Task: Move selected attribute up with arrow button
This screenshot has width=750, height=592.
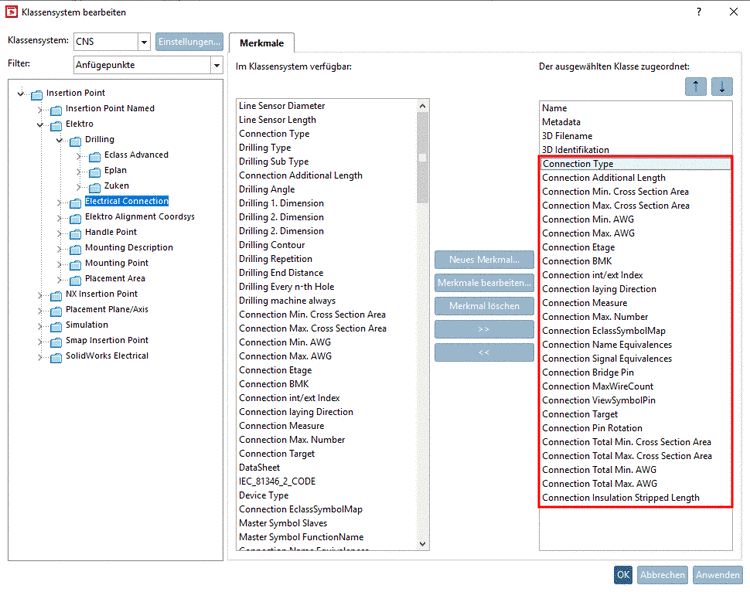Action: pos(695,87)
